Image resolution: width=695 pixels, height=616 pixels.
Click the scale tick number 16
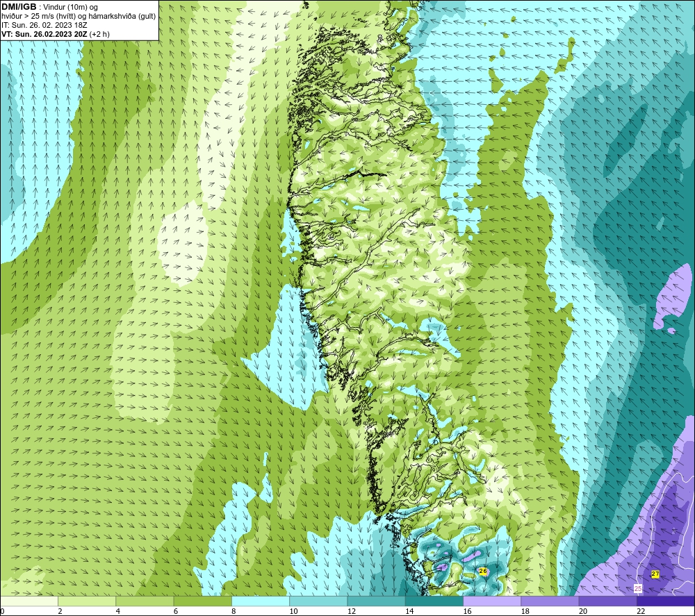(x=467, y=611)
